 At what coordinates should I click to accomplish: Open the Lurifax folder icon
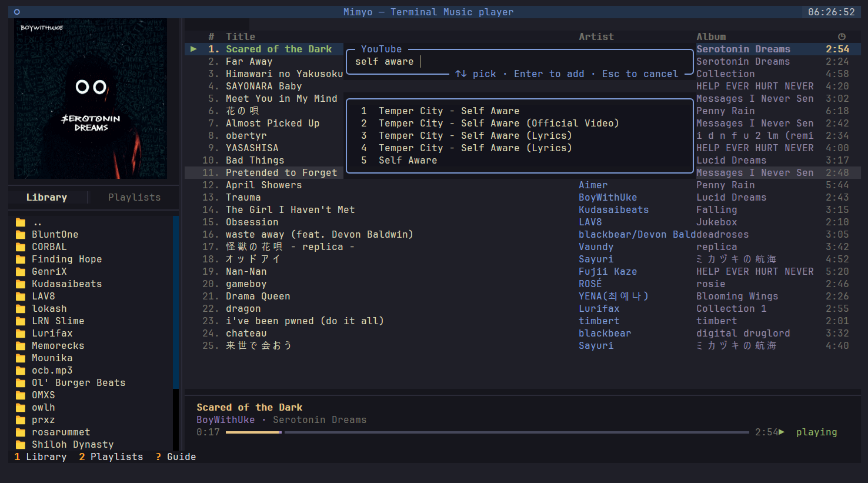(x=21, y=334)
